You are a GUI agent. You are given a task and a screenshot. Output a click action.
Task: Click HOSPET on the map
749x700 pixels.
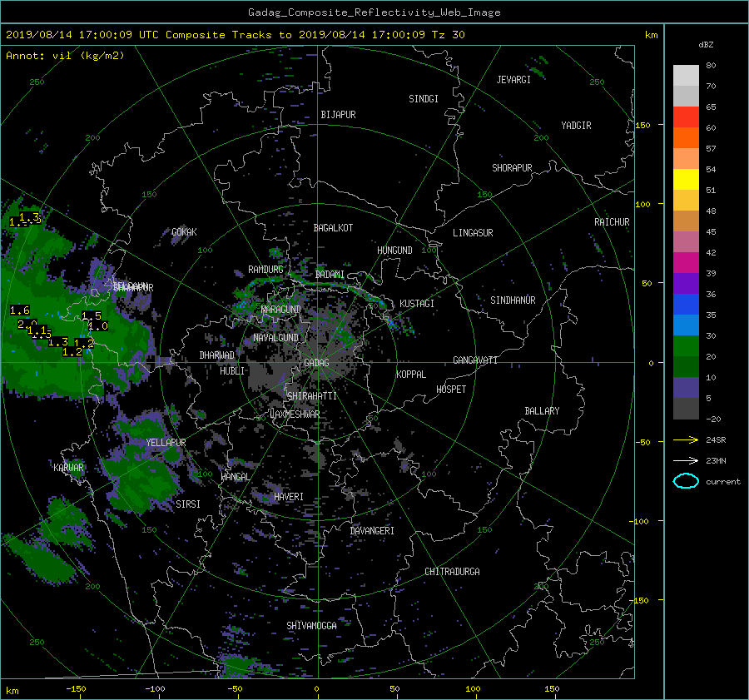pos(451,390)
